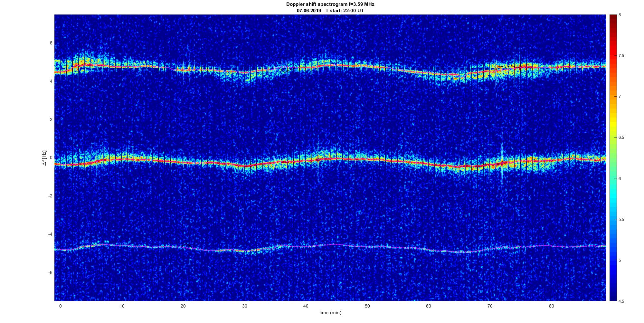Screen dimensions: 644x323
Task: Click the y-axis tick label '4'
Action: (x=51, y=81)
